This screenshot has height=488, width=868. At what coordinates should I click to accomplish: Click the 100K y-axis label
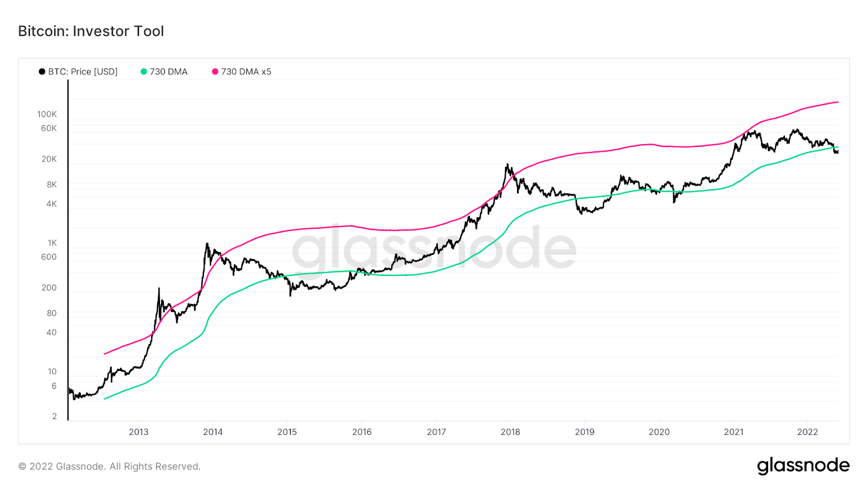47,114
